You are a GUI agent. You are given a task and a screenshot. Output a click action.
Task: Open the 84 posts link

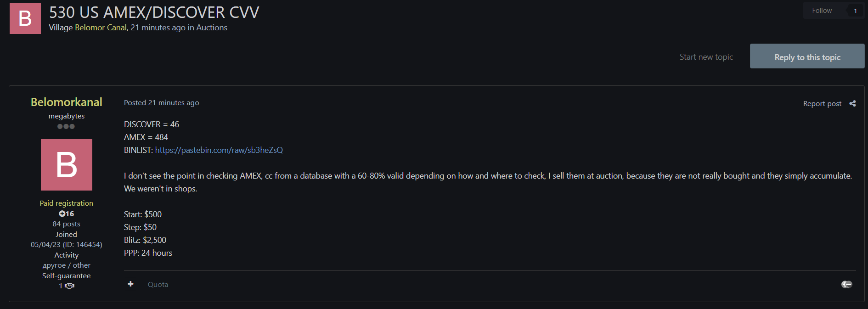click(66, 224)
